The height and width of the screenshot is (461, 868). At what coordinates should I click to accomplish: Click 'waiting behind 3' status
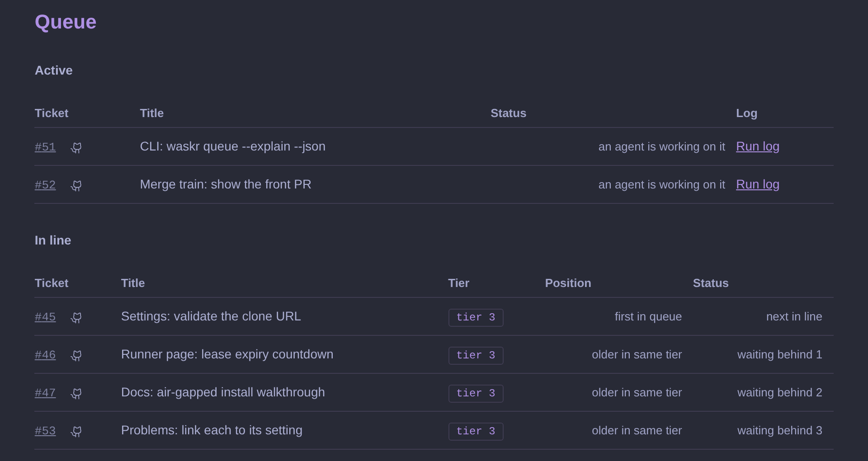pos(780,431)
